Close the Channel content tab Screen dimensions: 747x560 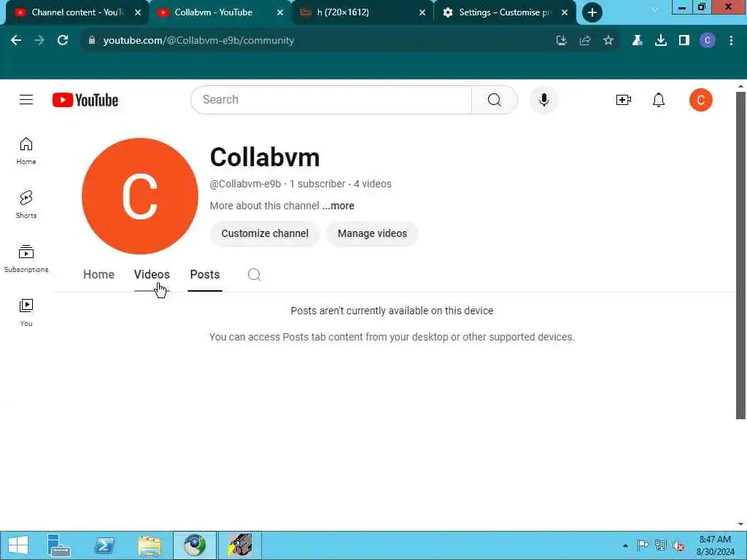(138, 13)
